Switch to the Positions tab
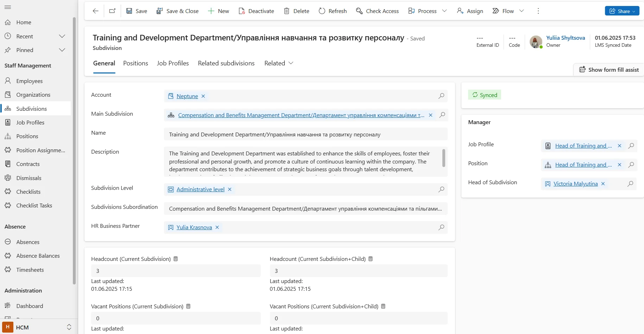This screenshot has height=334, width=644. pyautogui.click(x=135, y=63)
